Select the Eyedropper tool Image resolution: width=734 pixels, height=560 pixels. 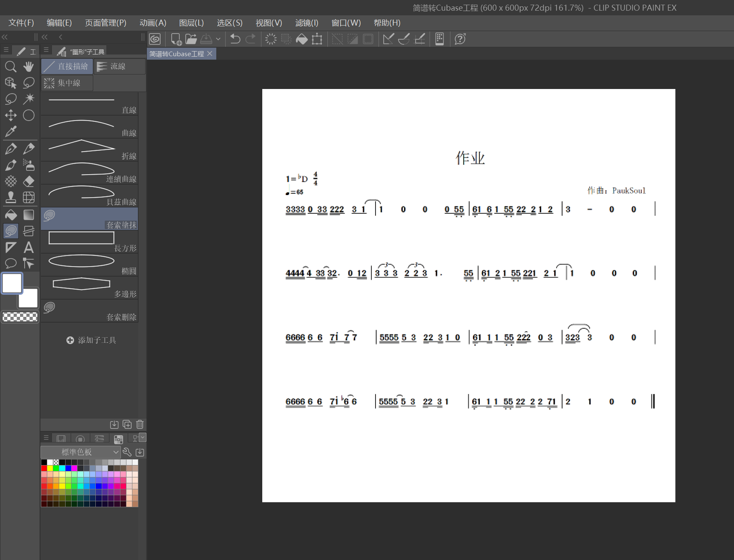click(11, 132)
